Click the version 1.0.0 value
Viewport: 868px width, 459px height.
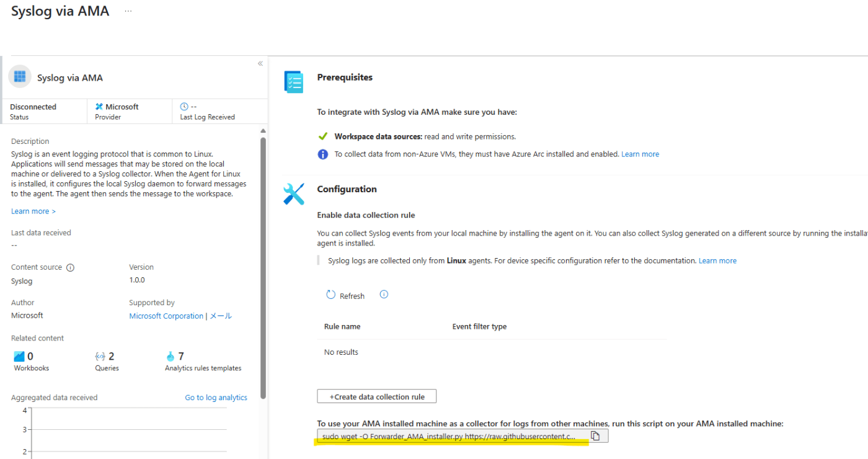point(137,280)
